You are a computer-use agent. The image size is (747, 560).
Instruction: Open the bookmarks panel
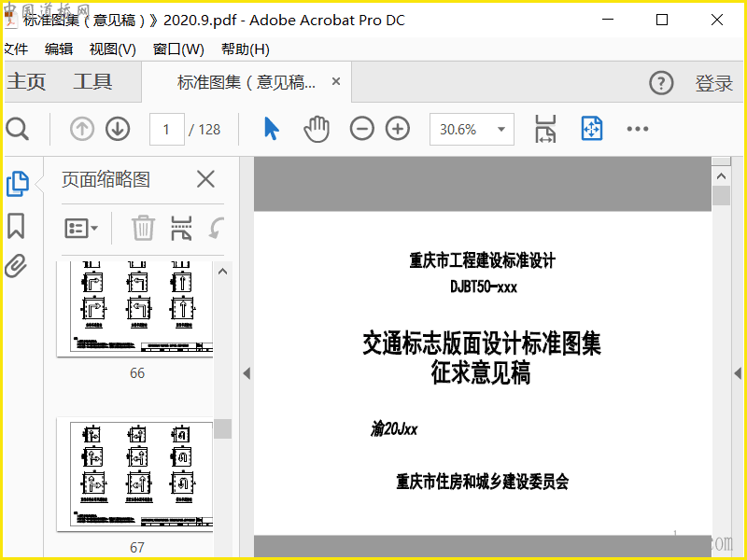tap(16, 226)
